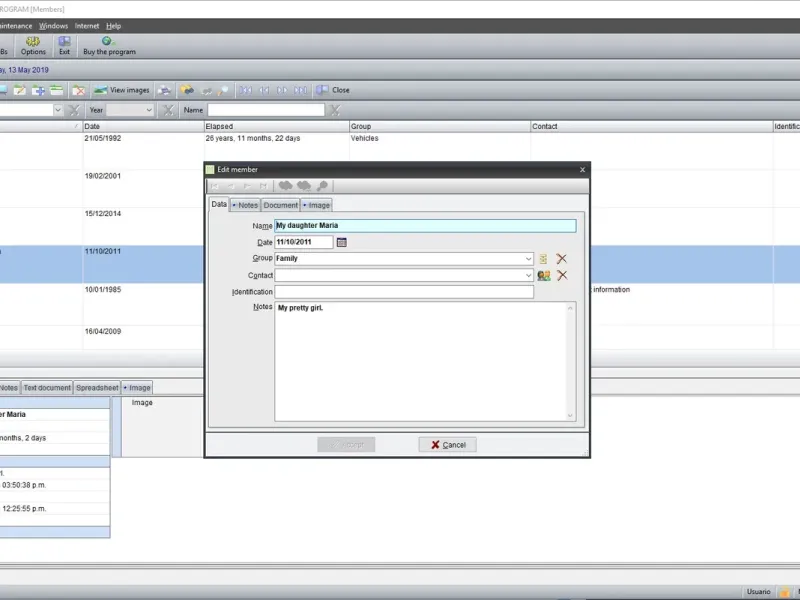Screen dimensions: 800x600
Task: Click the greyed Accept button
Action: click(x=346, y=445)
